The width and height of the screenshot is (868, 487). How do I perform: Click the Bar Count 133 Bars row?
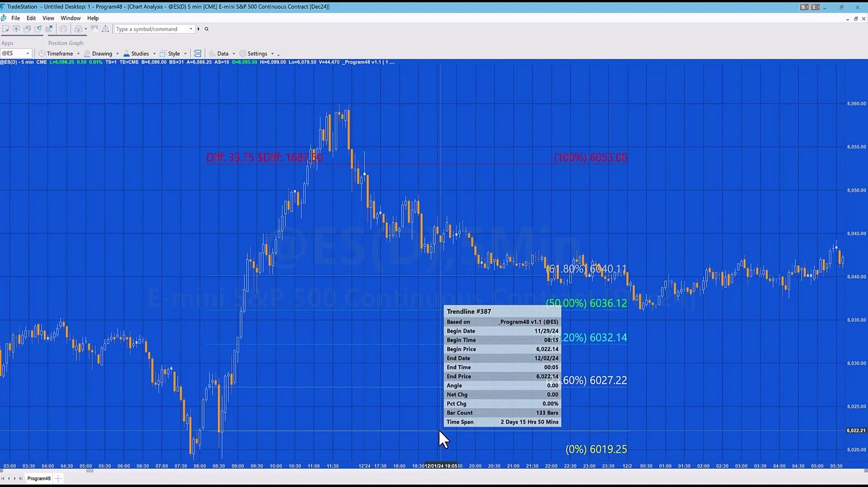(x=502, y=413)
